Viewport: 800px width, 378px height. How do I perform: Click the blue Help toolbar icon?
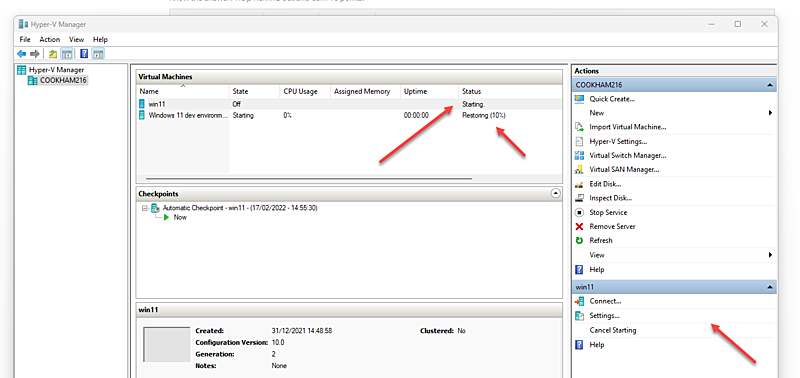click(85, 54)
